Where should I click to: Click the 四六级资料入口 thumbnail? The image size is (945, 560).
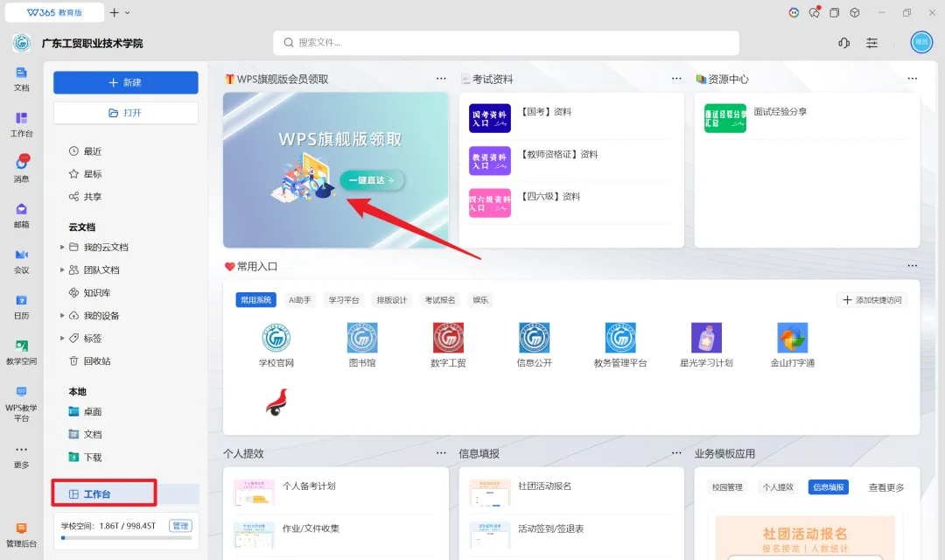(x=490, y=202)
